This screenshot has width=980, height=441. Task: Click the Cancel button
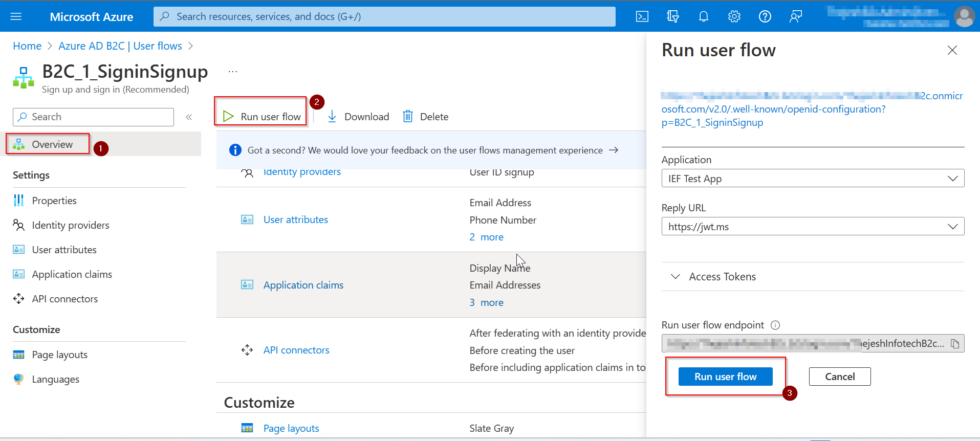tap(840, 377)
